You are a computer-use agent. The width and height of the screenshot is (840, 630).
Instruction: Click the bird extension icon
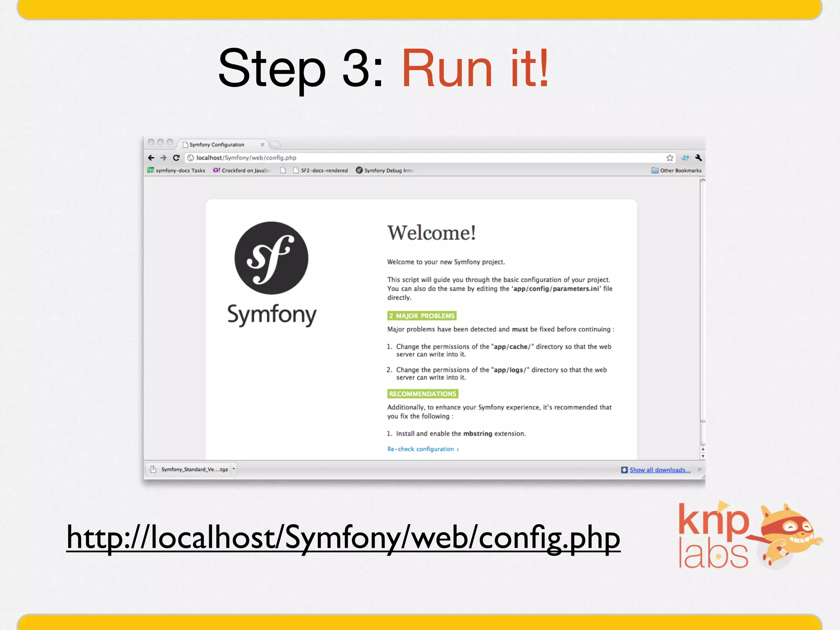tap(685, 158)
